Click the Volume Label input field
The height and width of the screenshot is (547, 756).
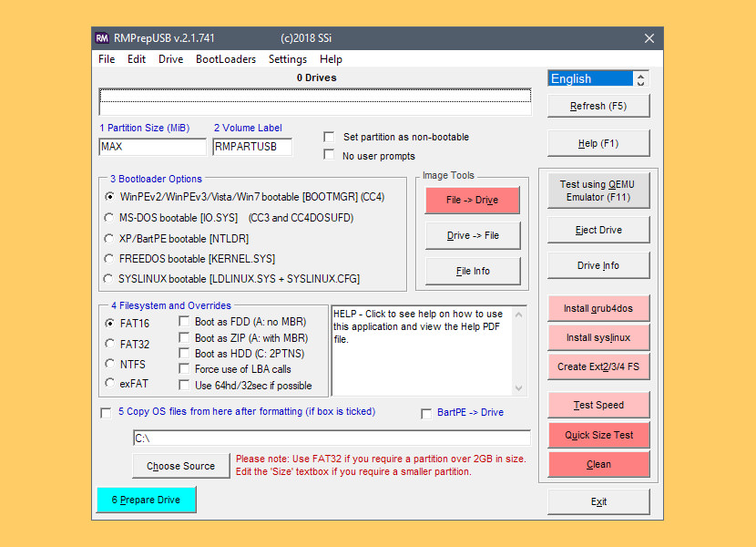click(x=252, y=147)
